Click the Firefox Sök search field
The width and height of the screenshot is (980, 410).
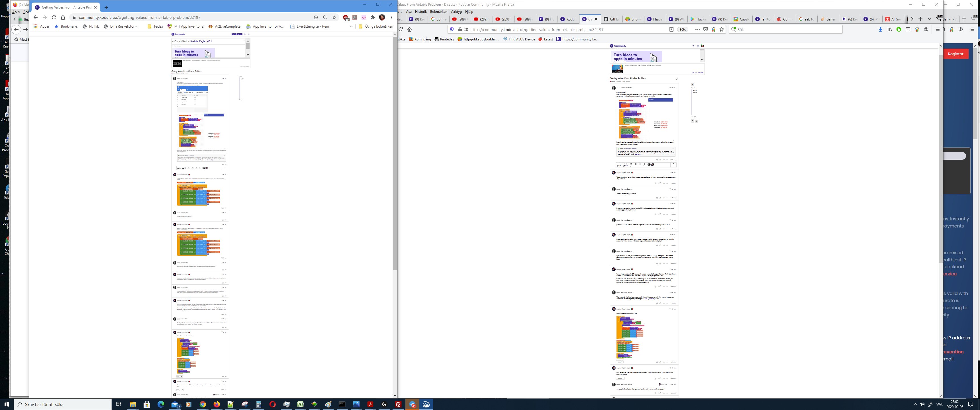coord(786,29)
